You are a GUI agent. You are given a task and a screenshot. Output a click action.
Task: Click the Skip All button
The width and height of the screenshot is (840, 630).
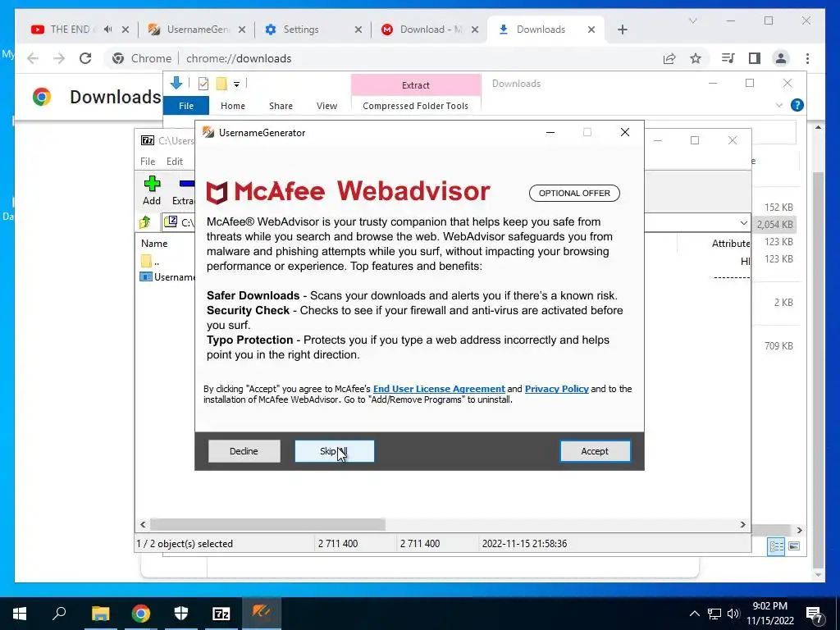[x=335, y=451]
